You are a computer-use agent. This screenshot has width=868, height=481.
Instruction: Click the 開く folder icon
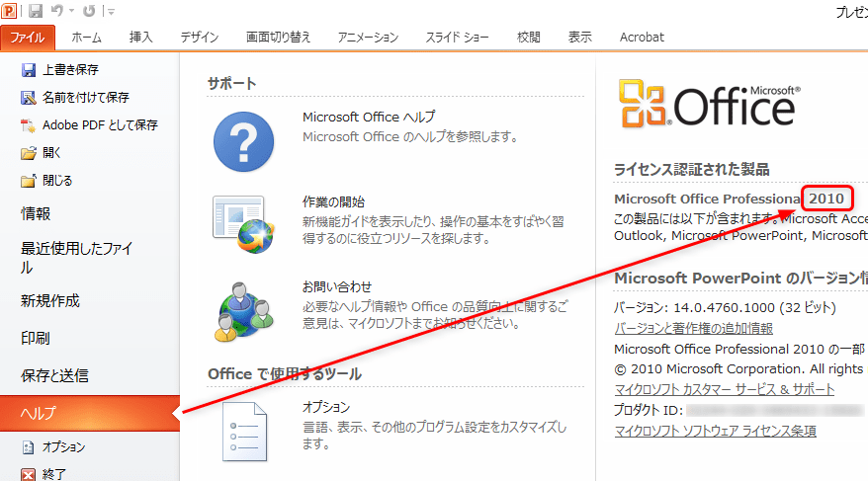click(x=29, y=153)
